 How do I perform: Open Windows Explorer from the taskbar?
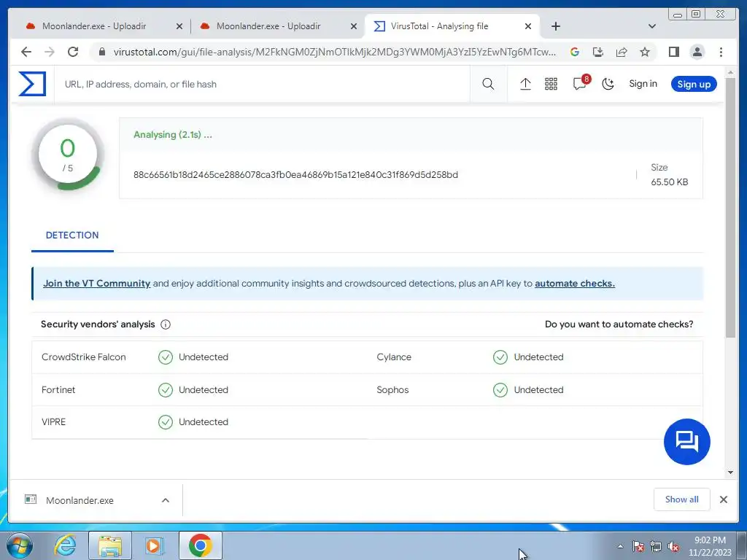[x=110, y=545]
